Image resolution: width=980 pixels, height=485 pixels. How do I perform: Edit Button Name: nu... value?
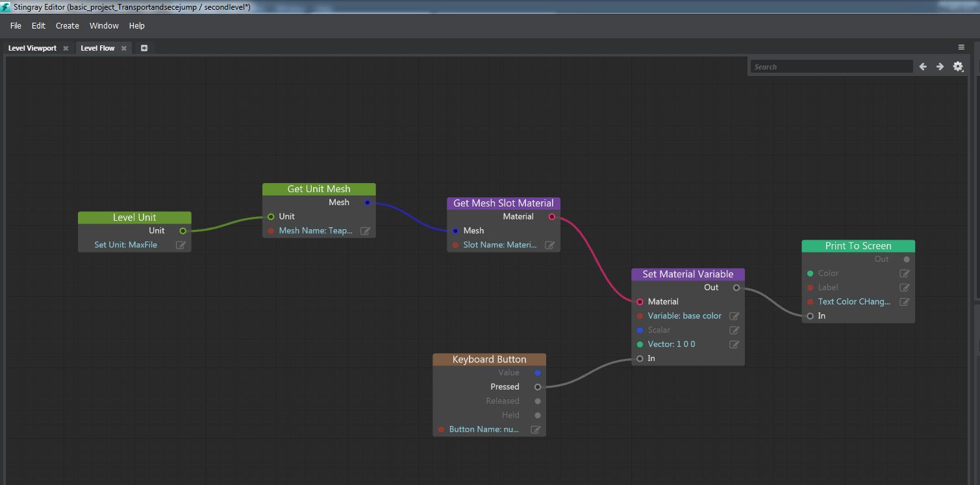point(535,429)
